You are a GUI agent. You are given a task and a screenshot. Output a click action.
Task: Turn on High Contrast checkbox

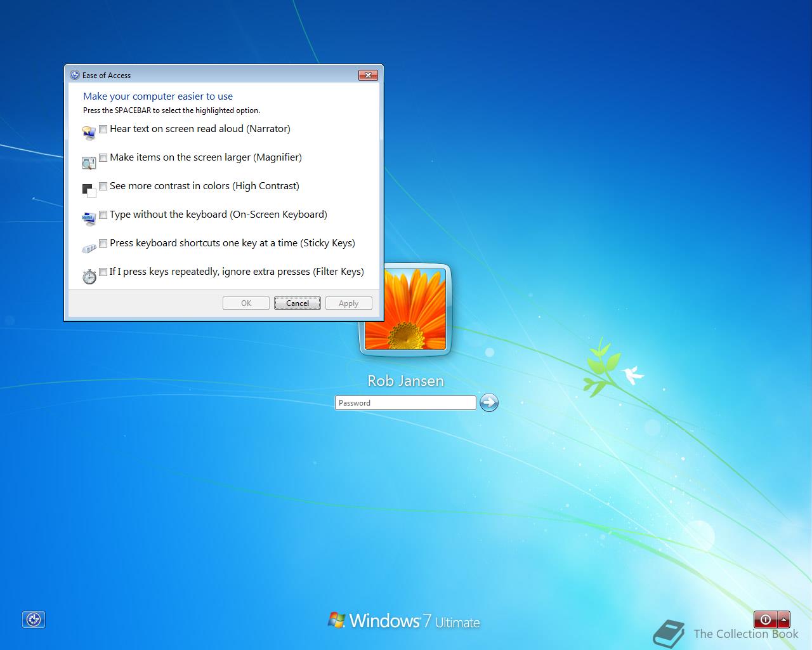point(103,186)
